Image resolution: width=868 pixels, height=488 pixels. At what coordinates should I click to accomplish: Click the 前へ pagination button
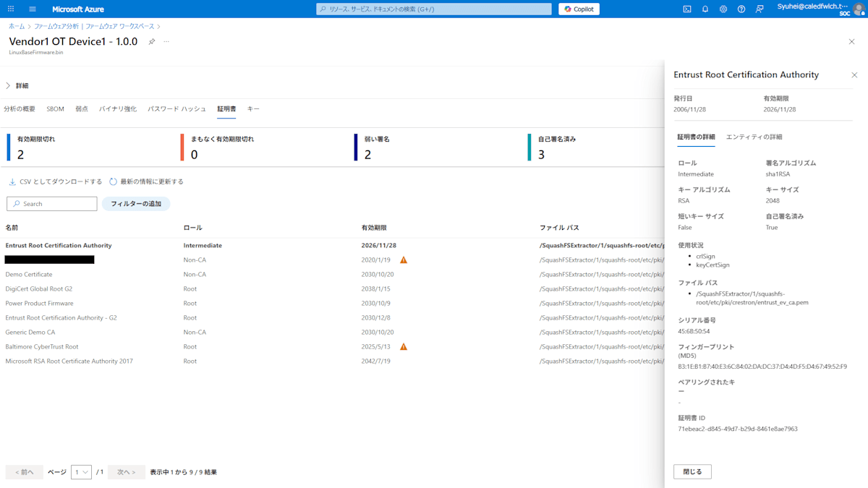(25, 472)
